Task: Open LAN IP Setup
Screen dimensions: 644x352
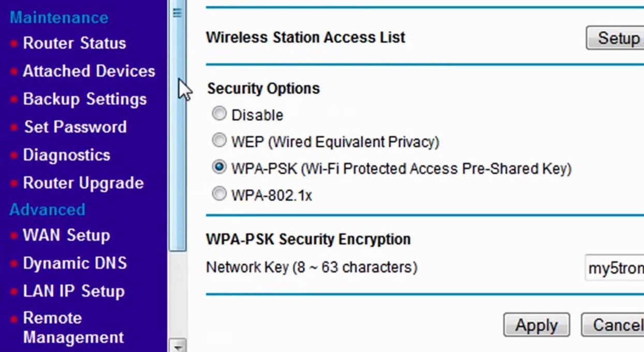Action: pos(74,291)
